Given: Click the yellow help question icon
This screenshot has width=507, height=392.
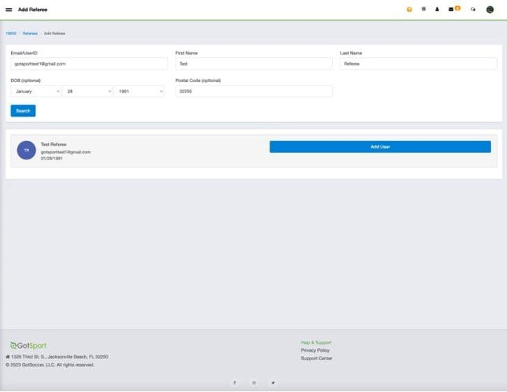Looking at the screenshot, I should click(x=409, y=10).
